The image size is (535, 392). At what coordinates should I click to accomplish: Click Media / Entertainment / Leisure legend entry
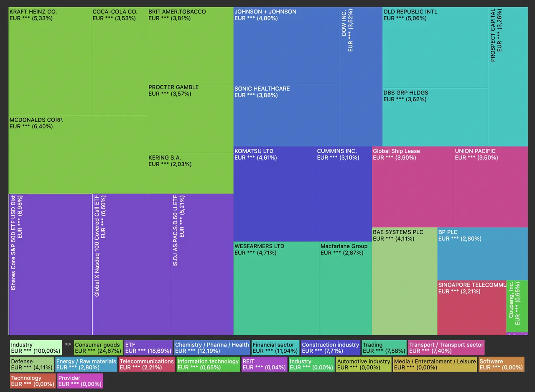(435, 364)
